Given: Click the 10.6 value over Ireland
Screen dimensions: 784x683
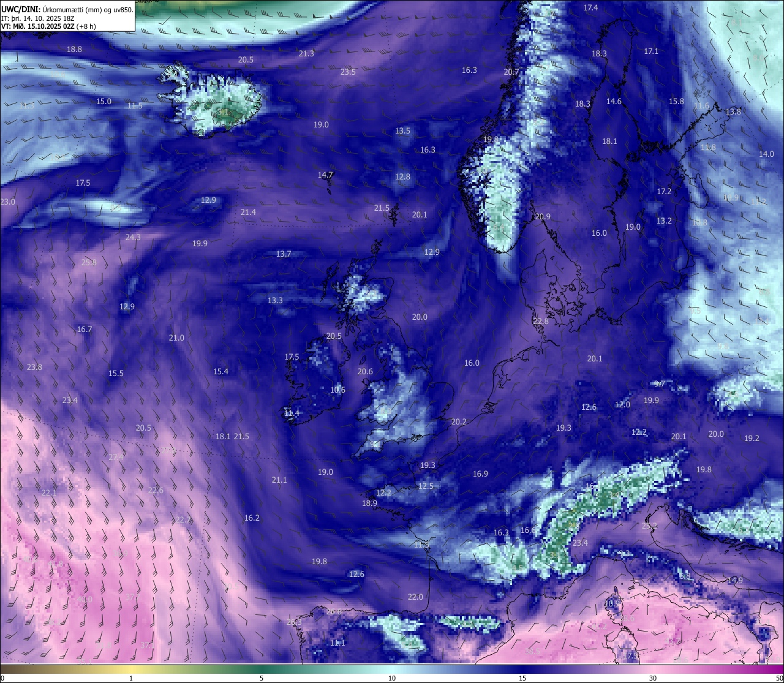Looking at the screenshot, I should point(337,390).
